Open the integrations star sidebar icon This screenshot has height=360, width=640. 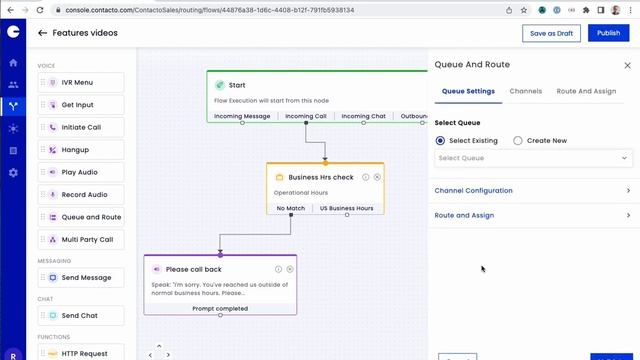pos(13,129)
